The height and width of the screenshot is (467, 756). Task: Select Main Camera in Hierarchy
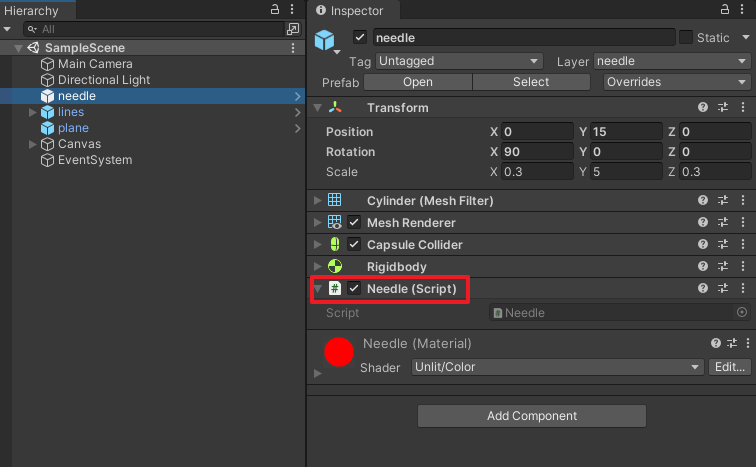coord(95,64)
